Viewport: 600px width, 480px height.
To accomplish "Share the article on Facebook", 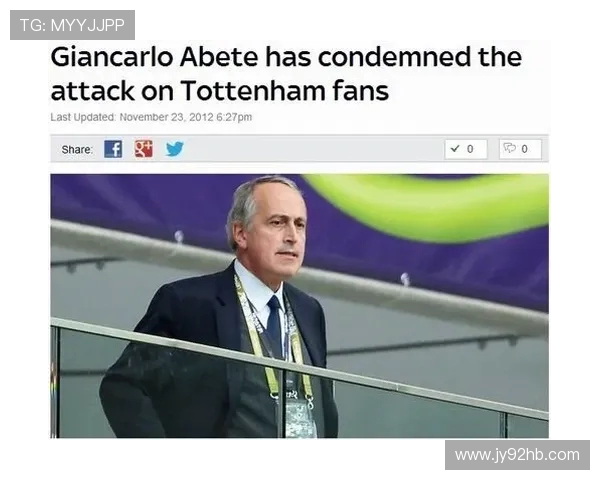I will click(113, 149).
